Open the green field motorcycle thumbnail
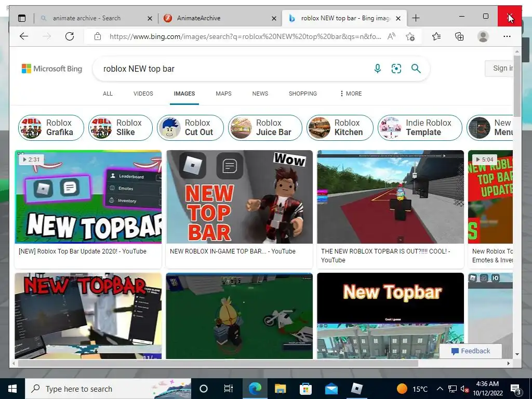The height and width of the screenshot is (399, 532). tap(239, 315)
